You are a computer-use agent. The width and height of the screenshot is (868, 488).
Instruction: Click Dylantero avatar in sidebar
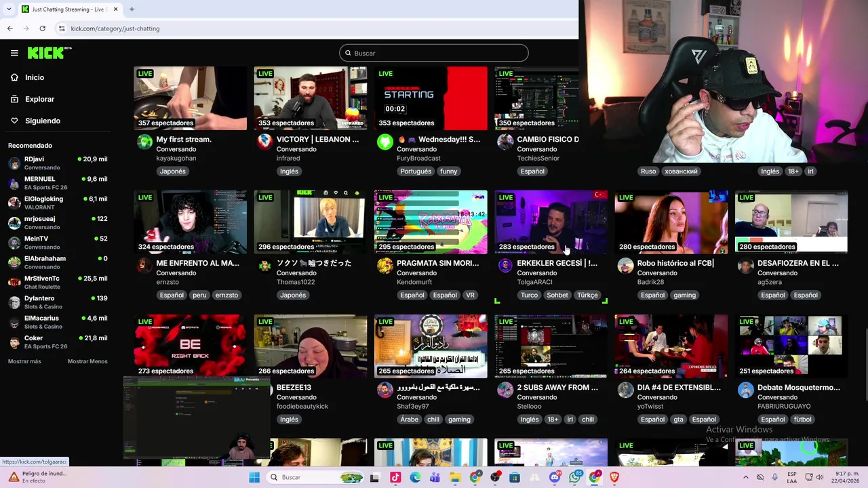tap(14, 302)
